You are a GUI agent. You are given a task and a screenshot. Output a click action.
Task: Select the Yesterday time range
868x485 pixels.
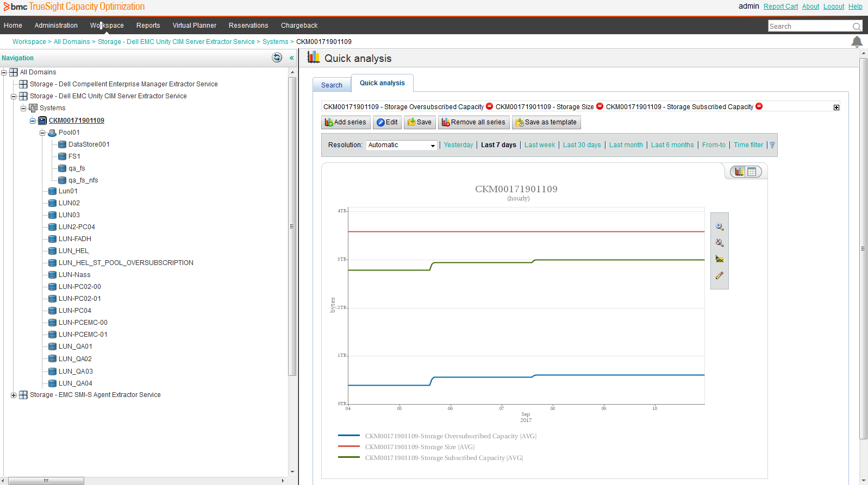tap(458, 145)
